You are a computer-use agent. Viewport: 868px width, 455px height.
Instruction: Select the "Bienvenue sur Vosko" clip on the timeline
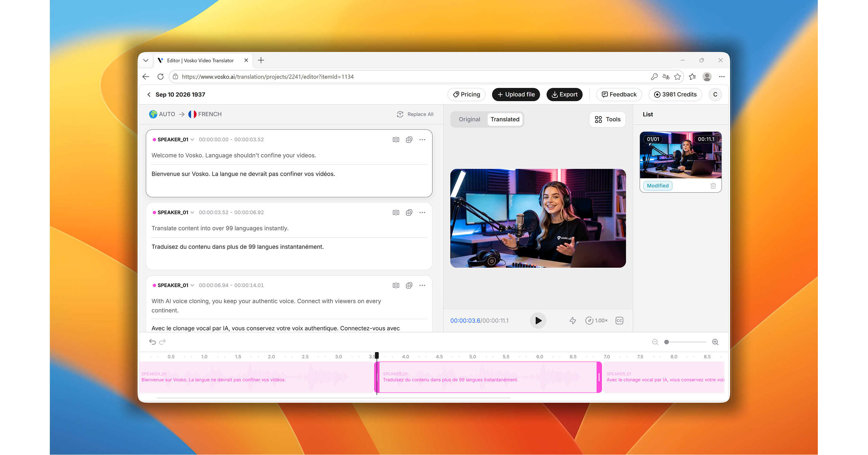[257, 377]
